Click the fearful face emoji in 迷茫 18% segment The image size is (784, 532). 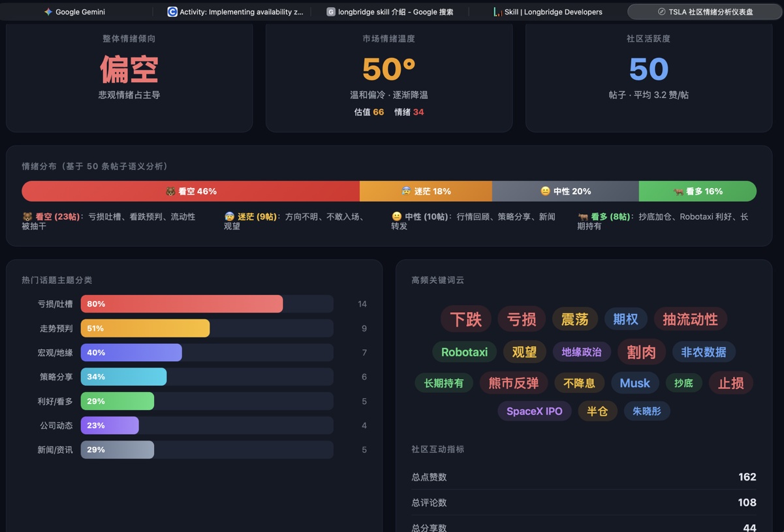(x=406, y=191)
